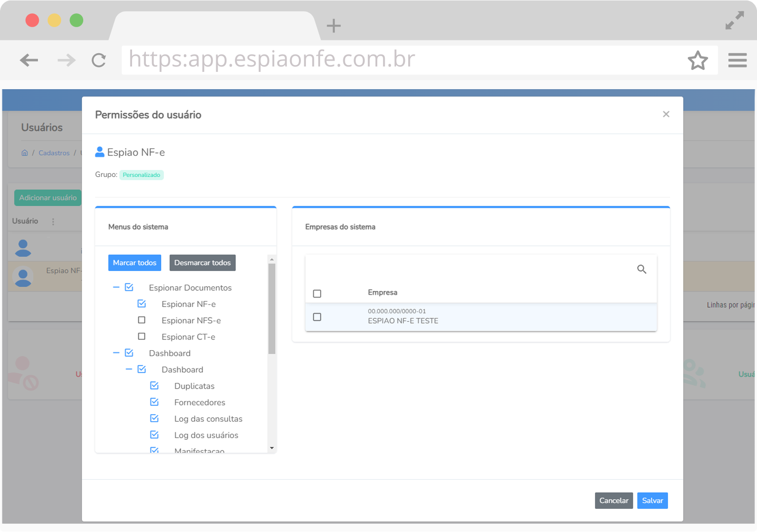757x532 pixels.
Task: Save permissions with Salvar button
Action: tap(653, 500)
